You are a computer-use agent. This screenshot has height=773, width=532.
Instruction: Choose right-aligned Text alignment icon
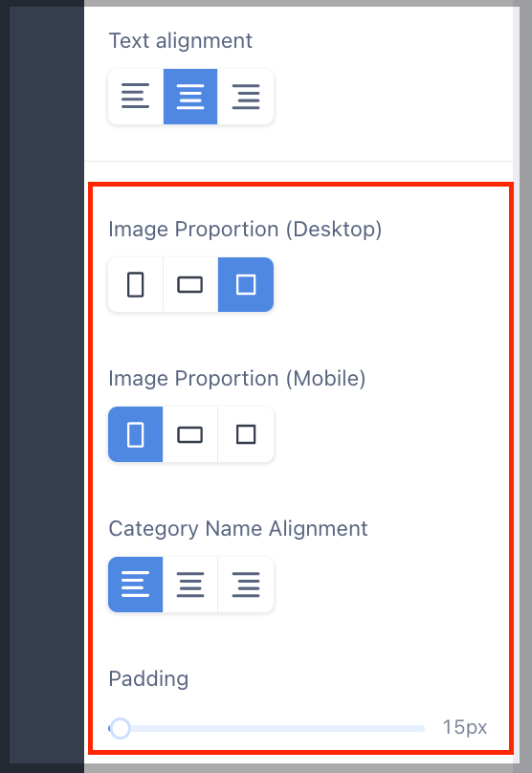(246, 97)
